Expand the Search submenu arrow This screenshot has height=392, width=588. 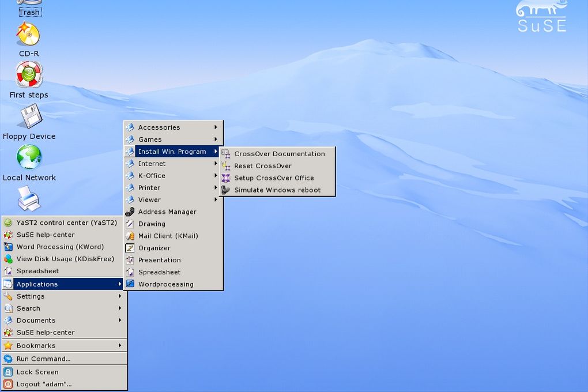pyautogui.click(x=120, y=308)
